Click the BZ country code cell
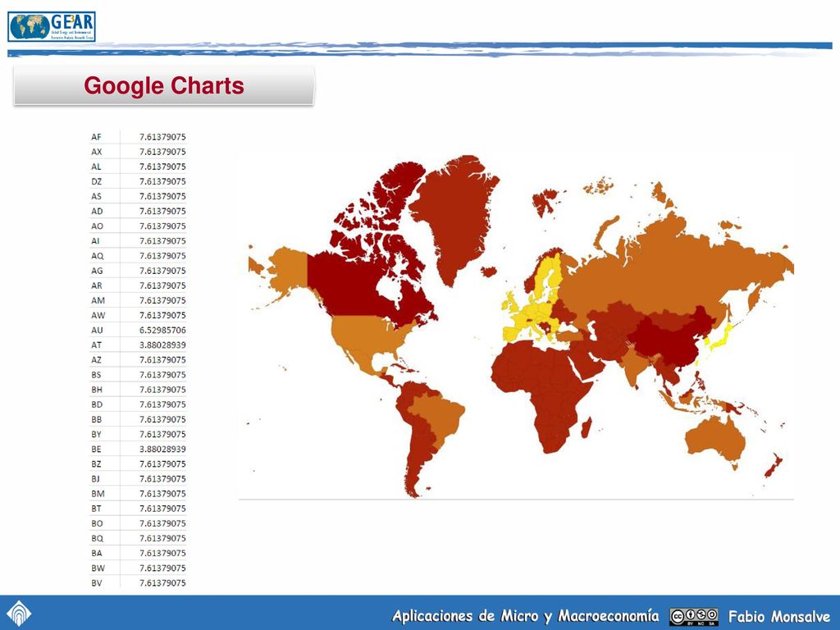The image size is (840, 630). tap(96, 464)
